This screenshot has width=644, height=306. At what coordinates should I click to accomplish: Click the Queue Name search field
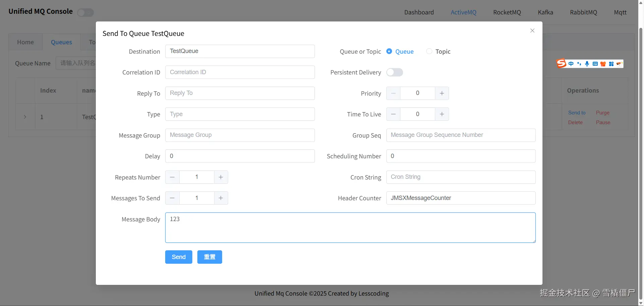point(76,63)
